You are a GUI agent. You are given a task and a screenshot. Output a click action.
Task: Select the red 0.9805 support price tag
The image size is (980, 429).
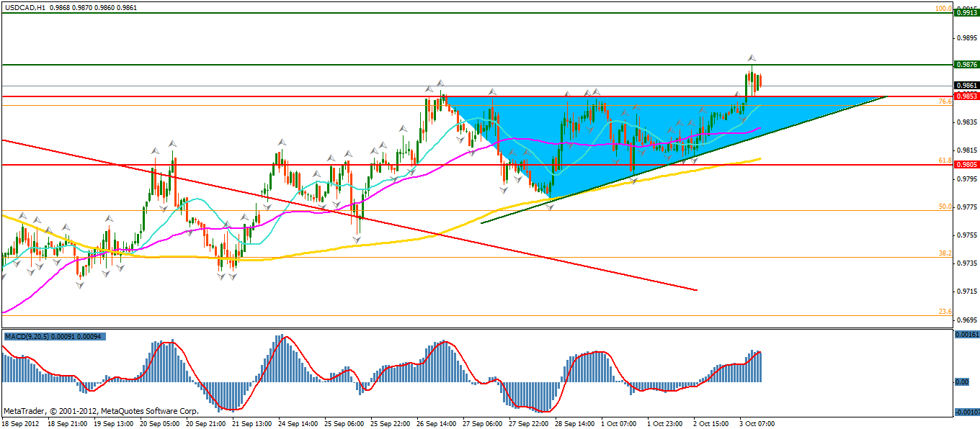(966, 164)
